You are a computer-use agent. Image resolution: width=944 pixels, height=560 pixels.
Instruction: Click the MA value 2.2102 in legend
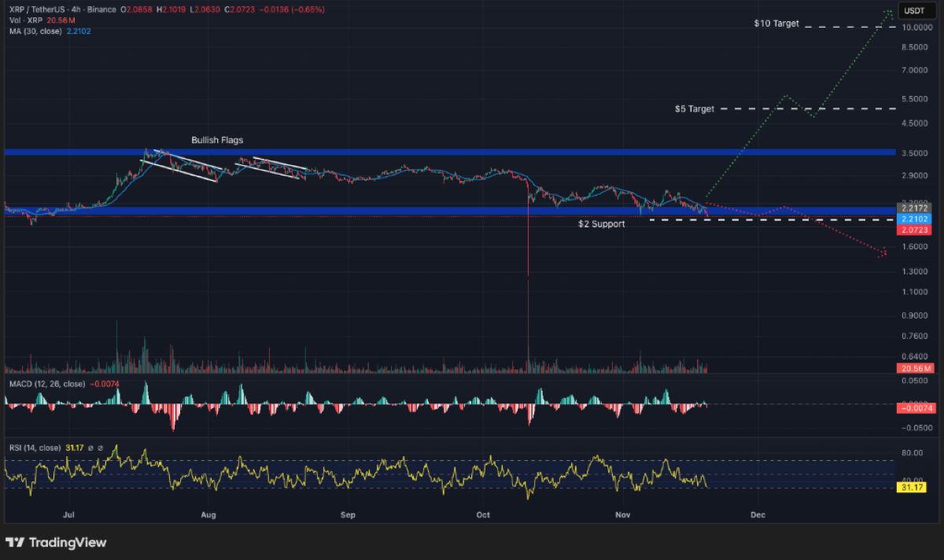(x=80, y=31)
